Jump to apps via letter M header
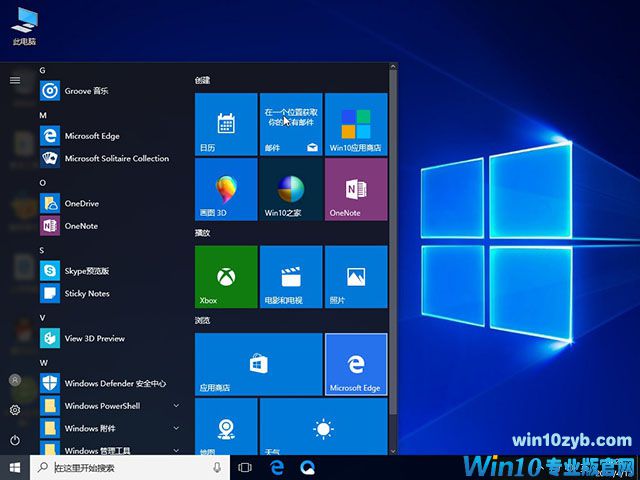This screenshot has width=640, height=480. tap(44, 115)
